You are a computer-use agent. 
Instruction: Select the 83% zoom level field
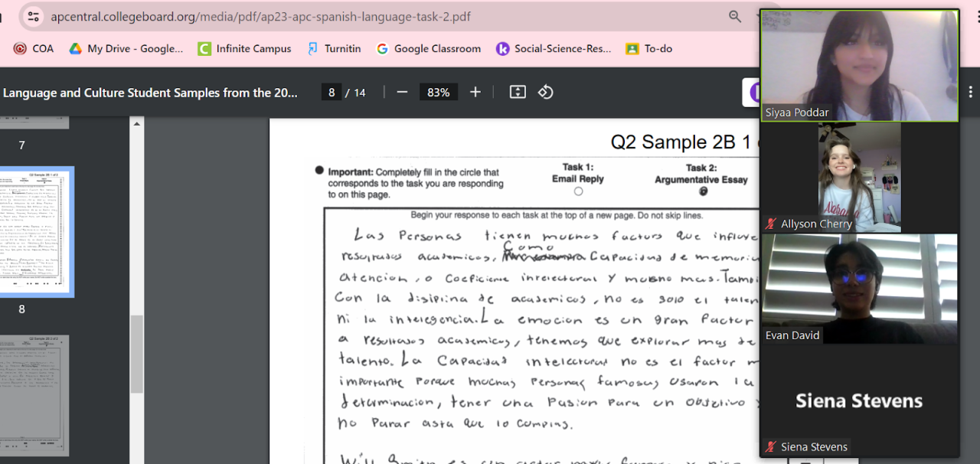point(438,92)
